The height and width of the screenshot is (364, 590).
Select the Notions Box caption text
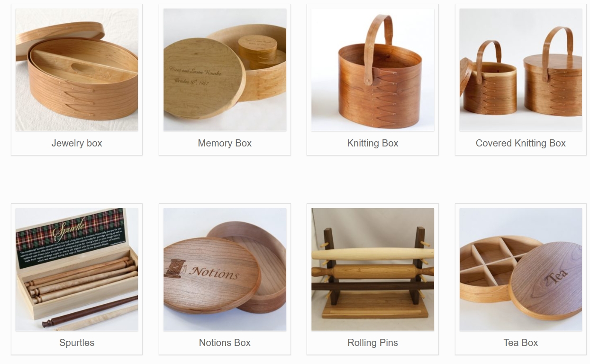click(x=225, y=343)
